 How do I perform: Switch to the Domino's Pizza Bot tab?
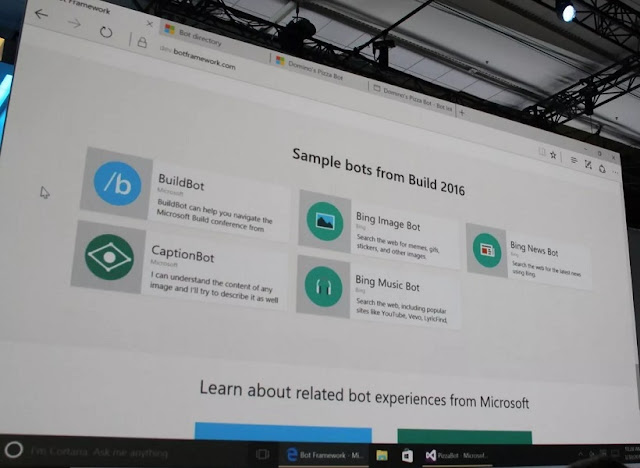tap(315, 70)
